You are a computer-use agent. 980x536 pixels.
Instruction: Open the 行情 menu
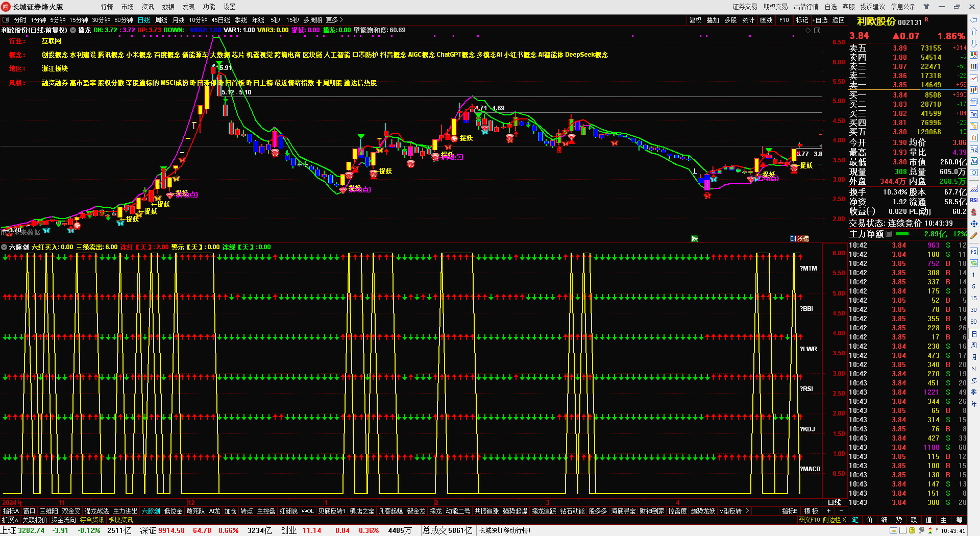(107, 7)
